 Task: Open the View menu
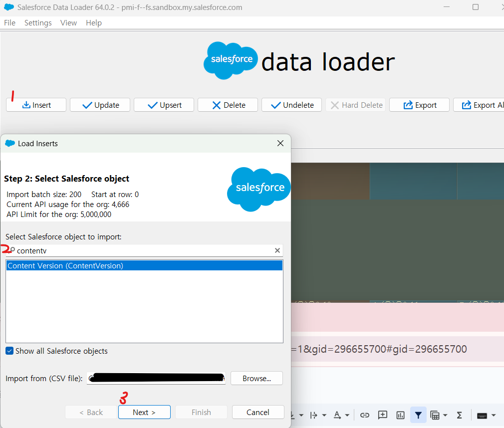[68, 23]
